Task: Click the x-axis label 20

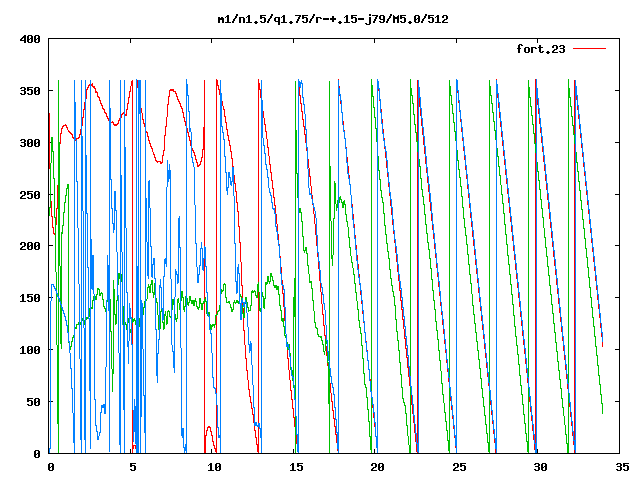Action: [x=378, y=467]
